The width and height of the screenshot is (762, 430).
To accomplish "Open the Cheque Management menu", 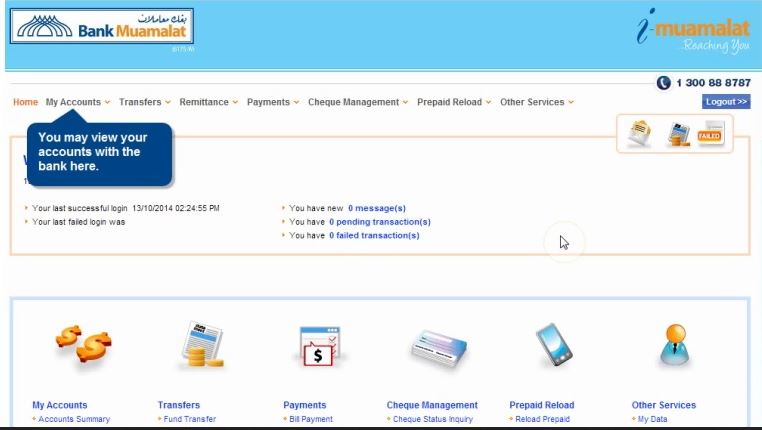I will [x=353, y=102].
